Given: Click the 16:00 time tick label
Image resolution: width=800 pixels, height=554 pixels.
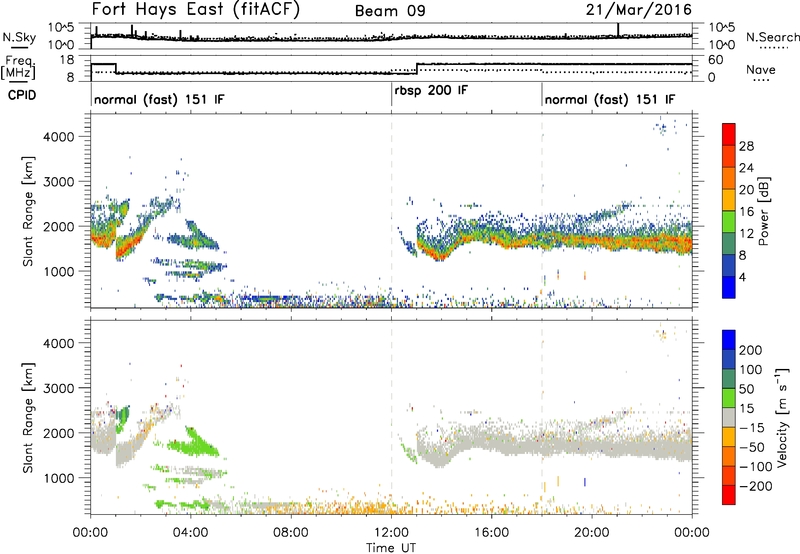Looking at the screenshot, I should [491, 533].
